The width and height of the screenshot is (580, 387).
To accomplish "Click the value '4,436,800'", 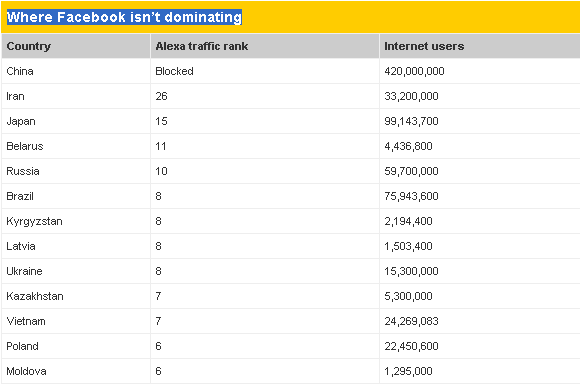I will (408, 146).
